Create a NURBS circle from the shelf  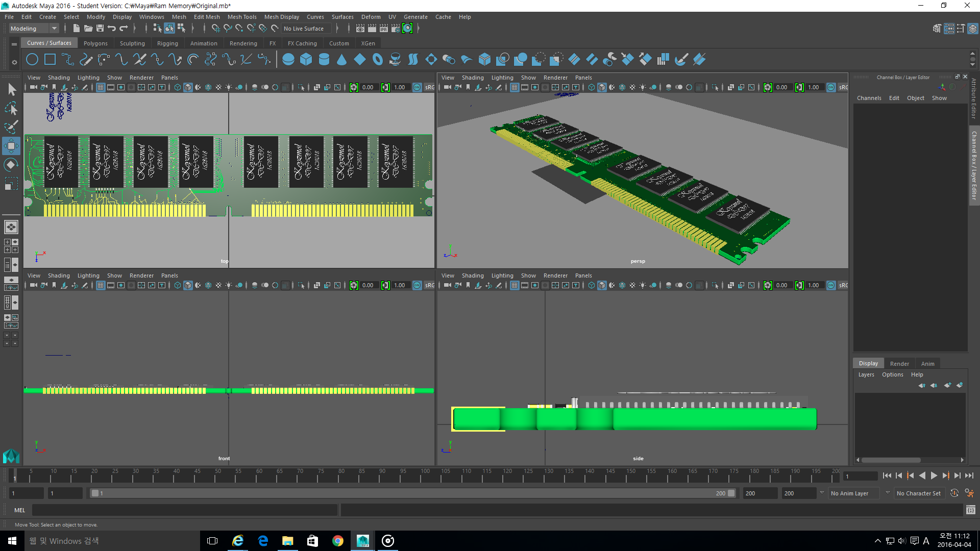[32, 60]
